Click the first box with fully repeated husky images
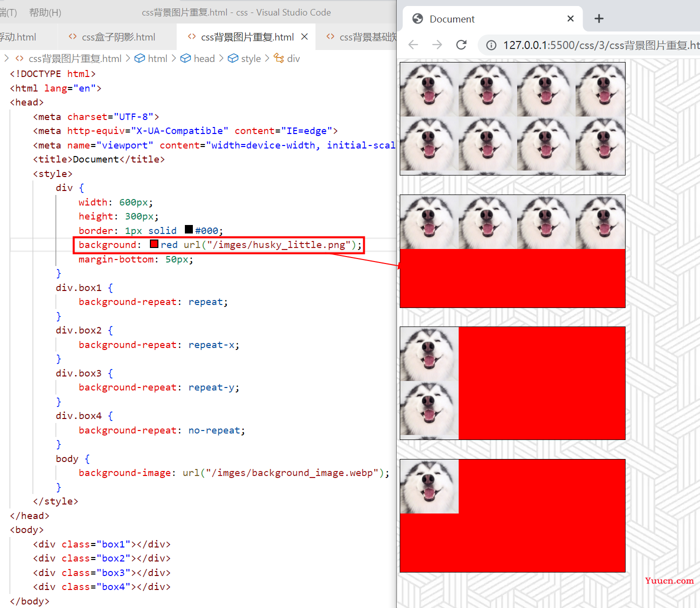 [x=513, y=118]
